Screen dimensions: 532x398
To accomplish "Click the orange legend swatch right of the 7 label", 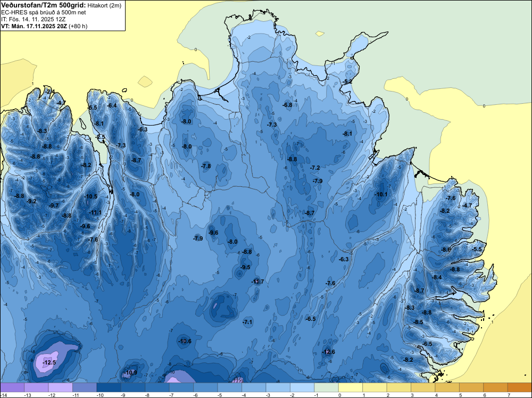I will coord(520,387).
